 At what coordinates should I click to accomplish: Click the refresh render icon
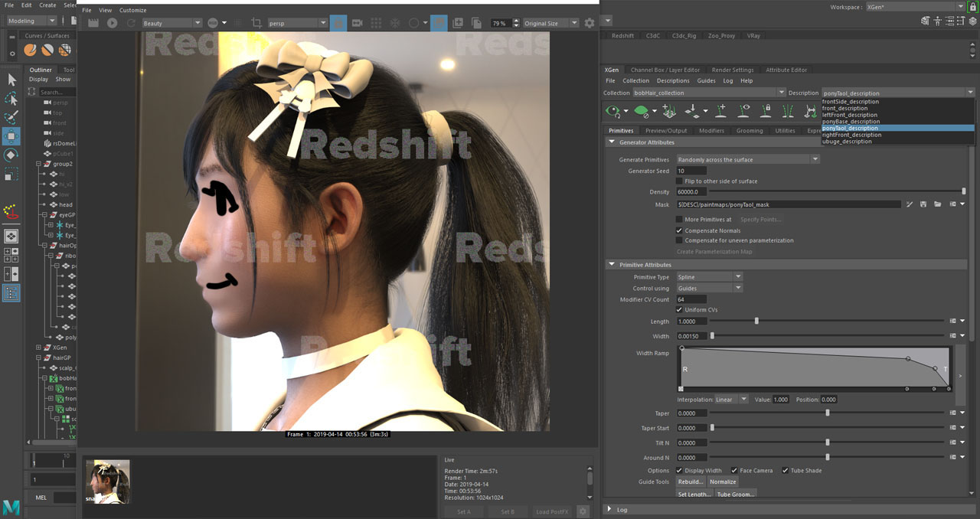tap(131, 23)
